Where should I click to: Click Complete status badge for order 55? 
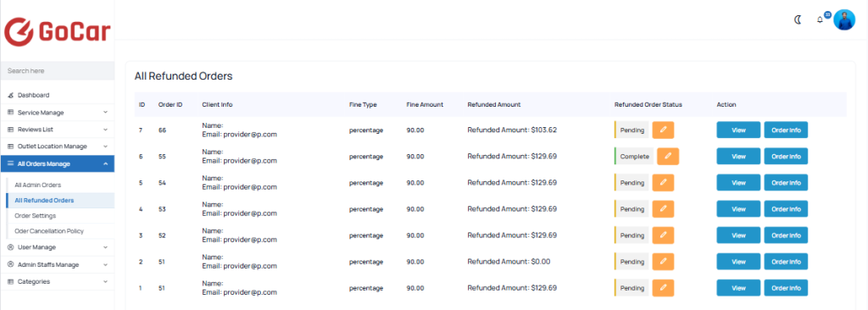[x=634, y=157]
